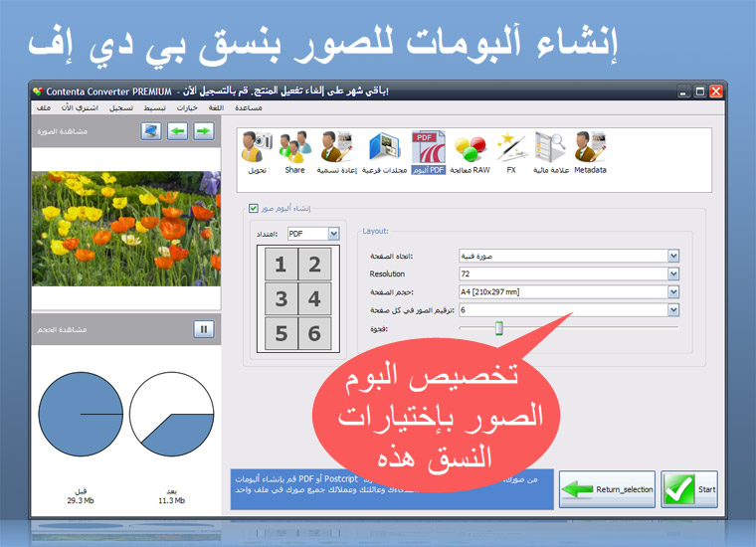Pause the size preview
The height and width of the screenshot is (547, 756).
click(204, 329)
